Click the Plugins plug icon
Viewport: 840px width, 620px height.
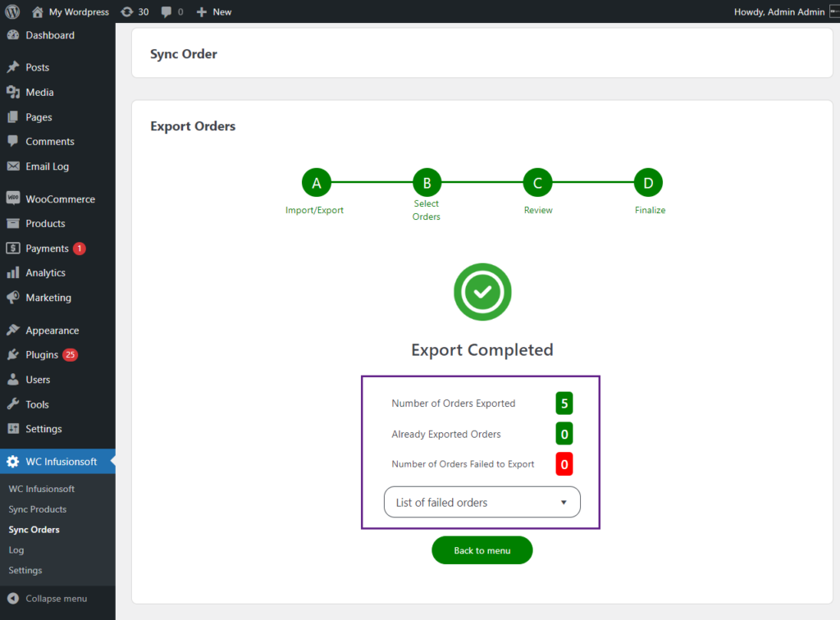point(13,354)
